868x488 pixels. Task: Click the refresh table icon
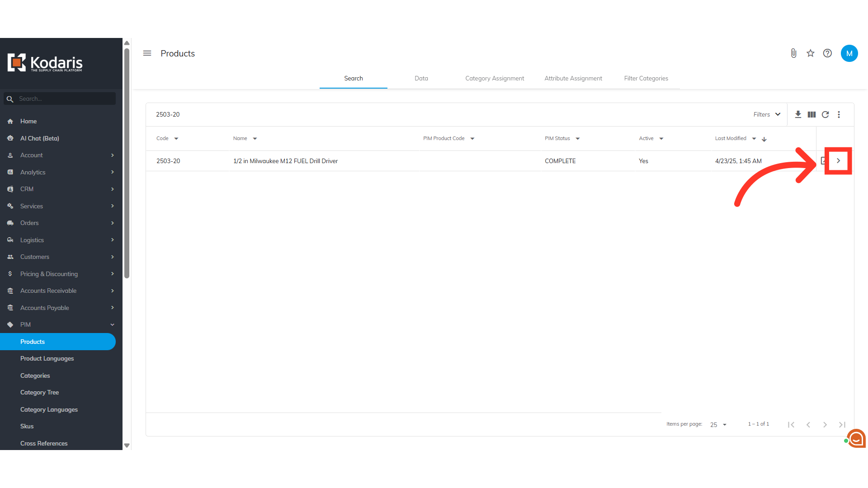[825, 114]
